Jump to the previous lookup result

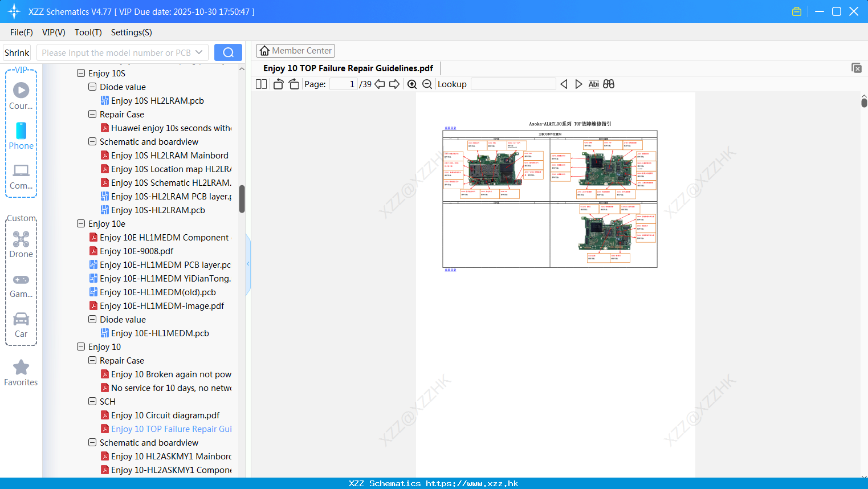click(x=564, y=84)
